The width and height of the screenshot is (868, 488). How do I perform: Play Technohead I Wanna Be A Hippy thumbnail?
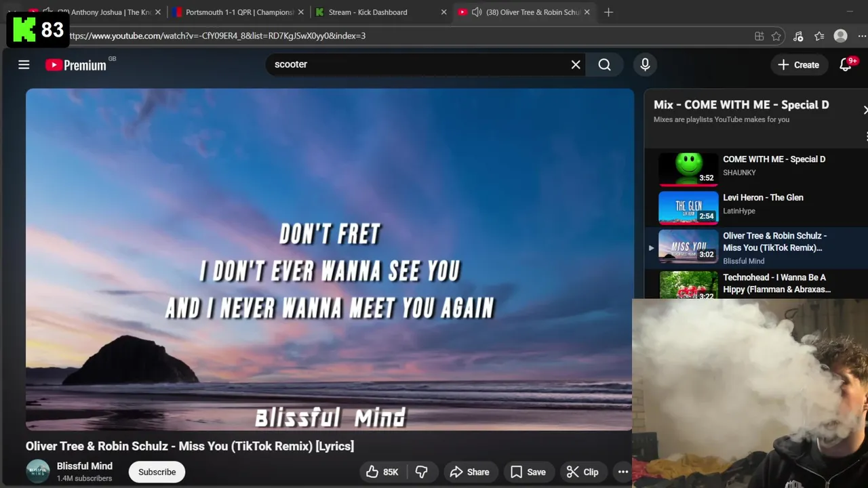point(688,285)
